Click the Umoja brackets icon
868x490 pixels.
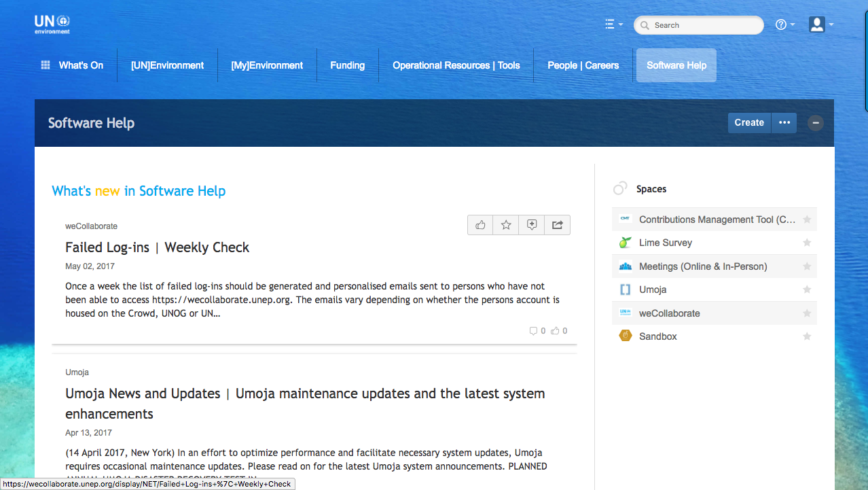626,290
